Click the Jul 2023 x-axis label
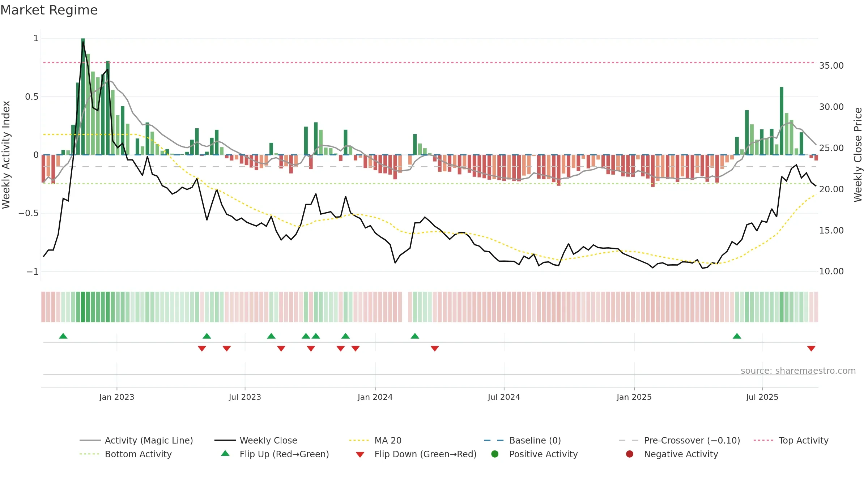This screenshot has height=488, width=868. [x=245, y=397]
